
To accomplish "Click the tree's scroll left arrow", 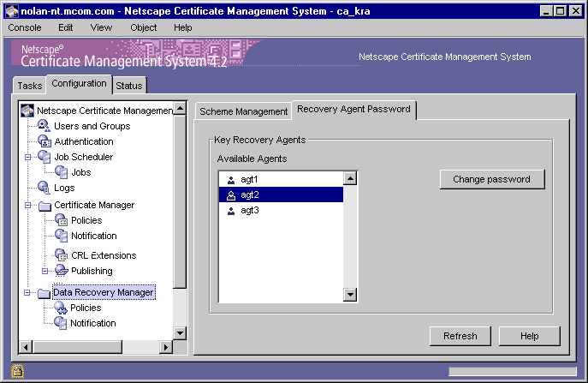I will point(26,347).
